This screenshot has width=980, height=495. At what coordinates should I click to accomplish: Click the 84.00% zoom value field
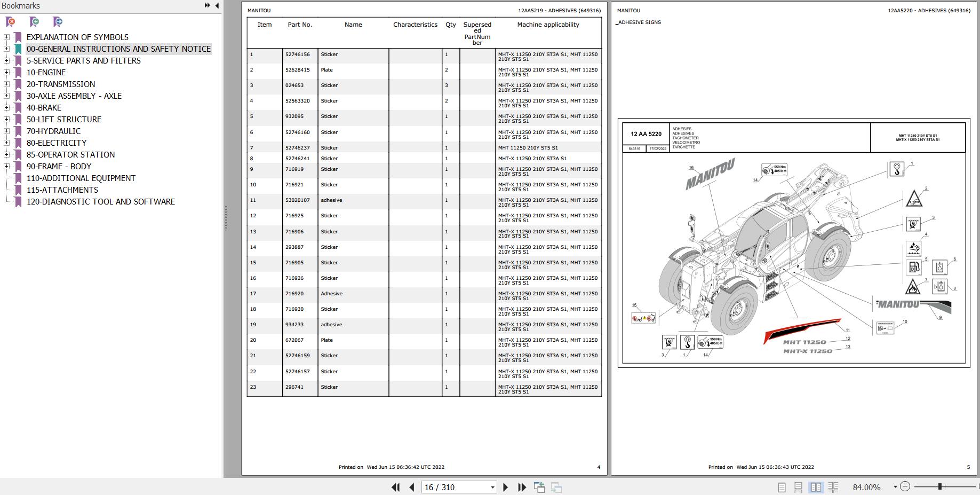pyautogui.click(x=867, y=487)
